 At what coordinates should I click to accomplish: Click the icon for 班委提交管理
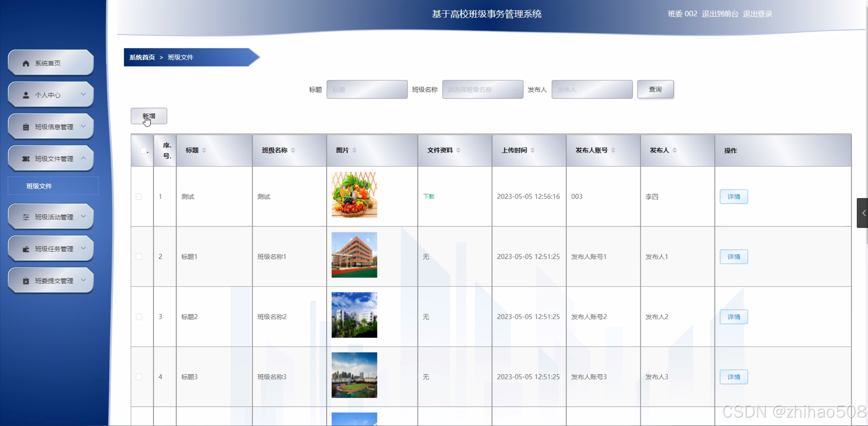click(26, 281)
